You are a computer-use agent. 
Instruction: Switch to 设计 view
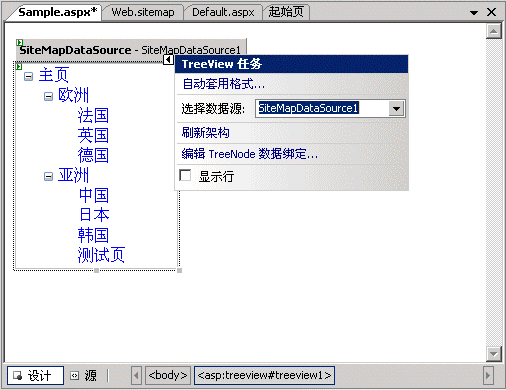click(x=35, y=376)
